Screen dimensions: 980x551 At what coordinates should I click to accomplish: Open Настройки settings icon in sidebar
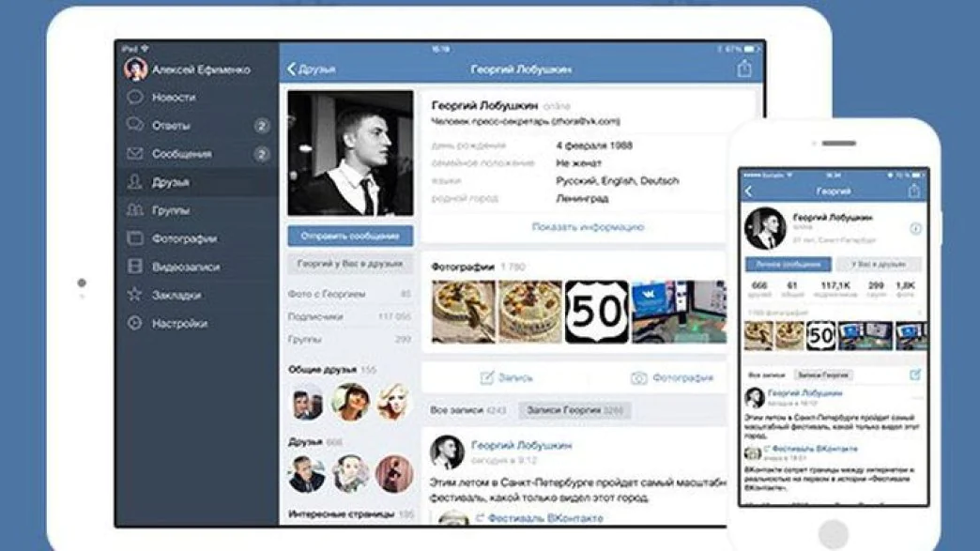point(135,323)
